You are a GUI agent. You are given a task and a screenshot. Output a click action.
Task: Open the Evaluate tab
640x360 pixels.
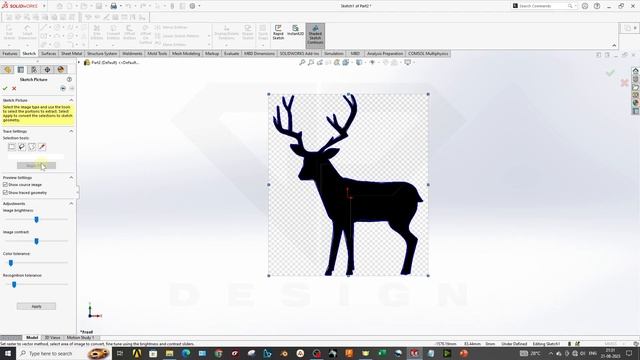point(231,53)
